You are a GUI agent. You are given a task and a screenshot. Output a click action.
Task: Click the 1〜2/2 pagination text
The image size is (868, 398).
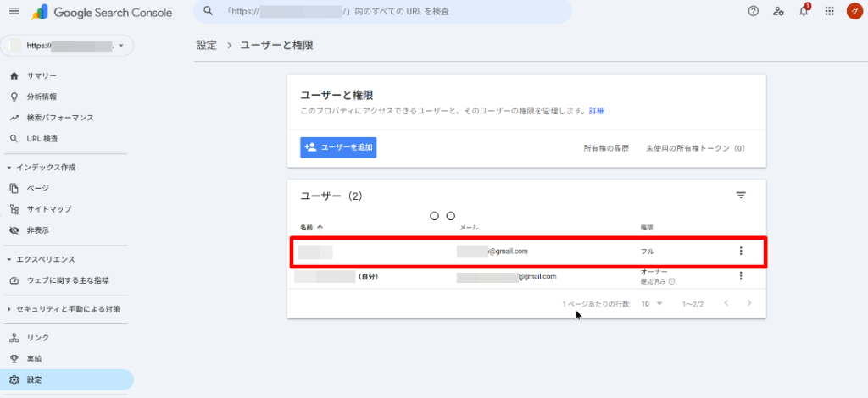[x=693, y=304]
